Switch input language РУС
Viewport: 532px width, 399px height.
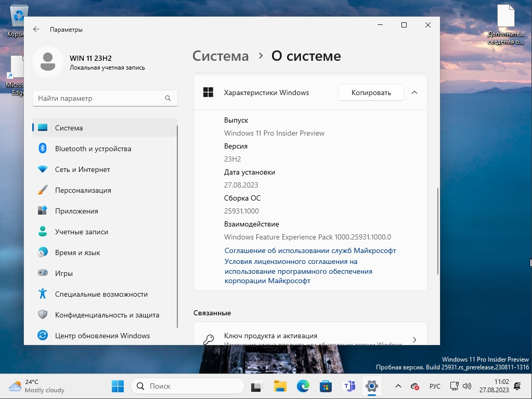click(435, 386)
